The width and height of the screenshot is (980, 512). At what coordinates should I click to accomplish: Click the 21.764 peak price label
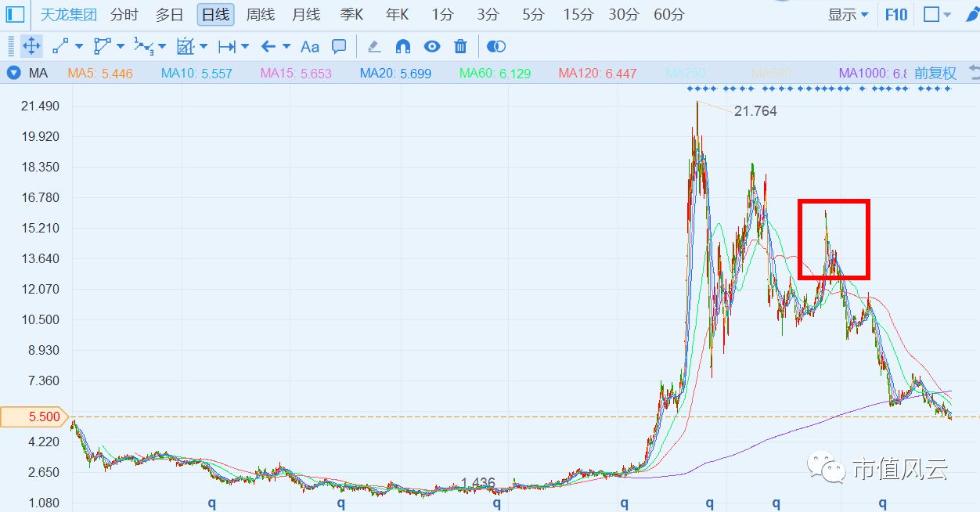pos(755,111)
